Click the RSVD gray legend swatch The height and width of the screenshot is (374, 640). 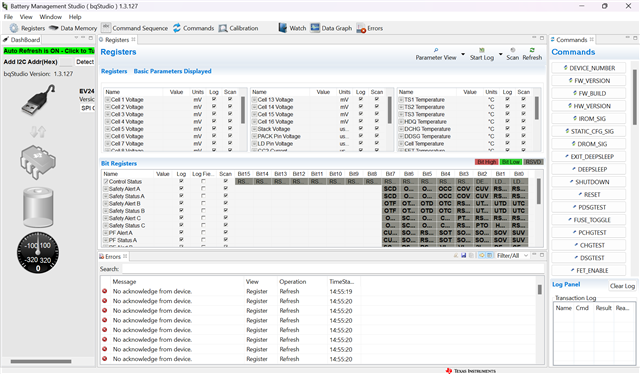click(533, 162)
